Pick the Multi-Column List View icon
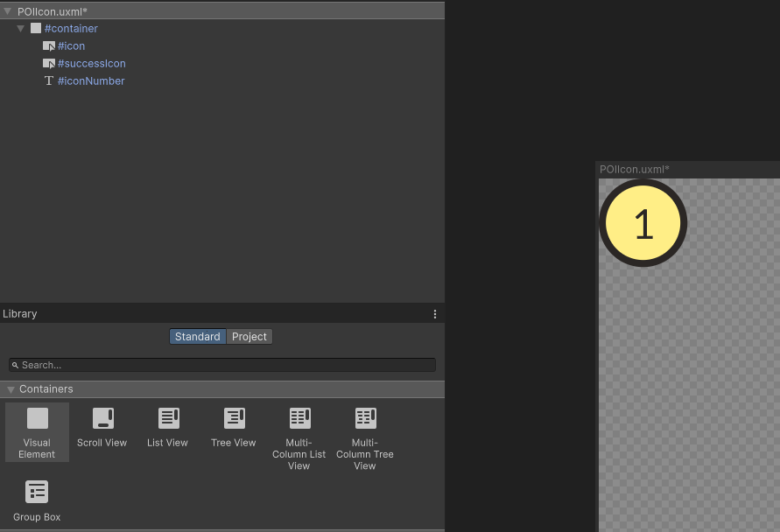The height and width of the screenshot is (532, 780). tap(300, 418)
